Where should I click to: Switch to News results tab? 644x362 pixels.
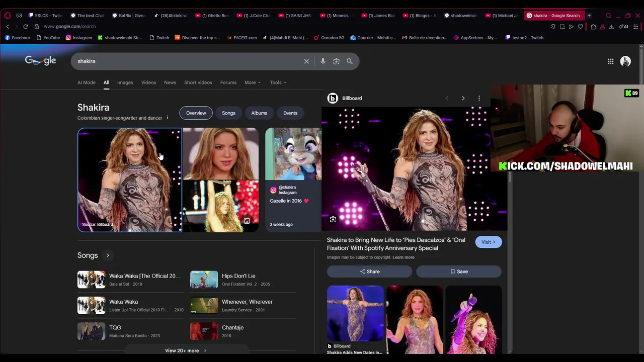[170, 82]
